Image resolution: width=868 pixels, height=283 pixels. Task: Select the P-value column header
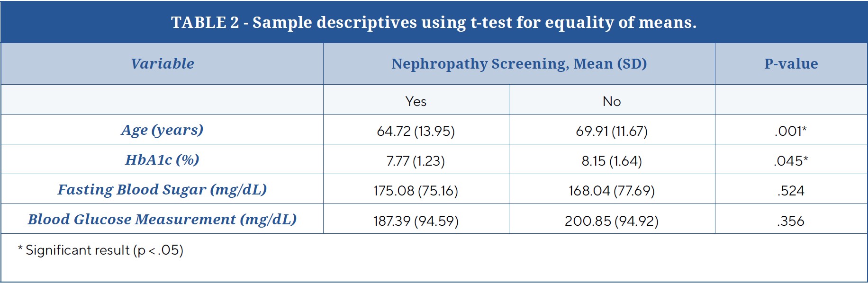791,63
